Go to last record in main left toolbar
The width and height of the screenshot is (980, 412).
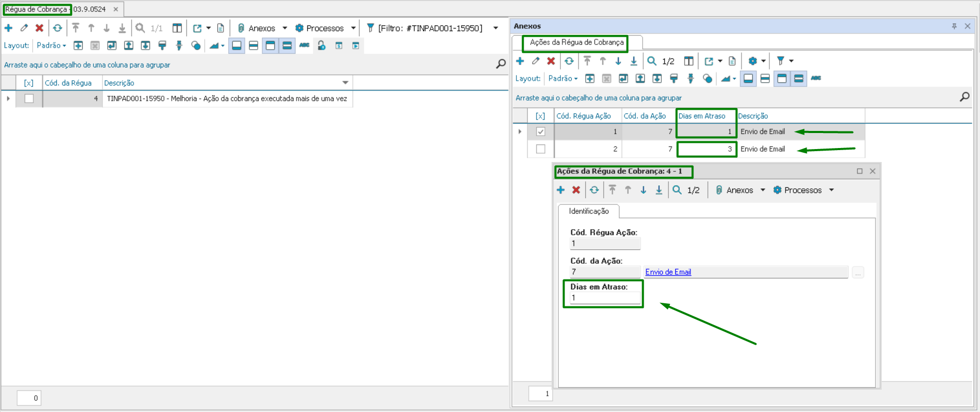(x=122, y=28)
